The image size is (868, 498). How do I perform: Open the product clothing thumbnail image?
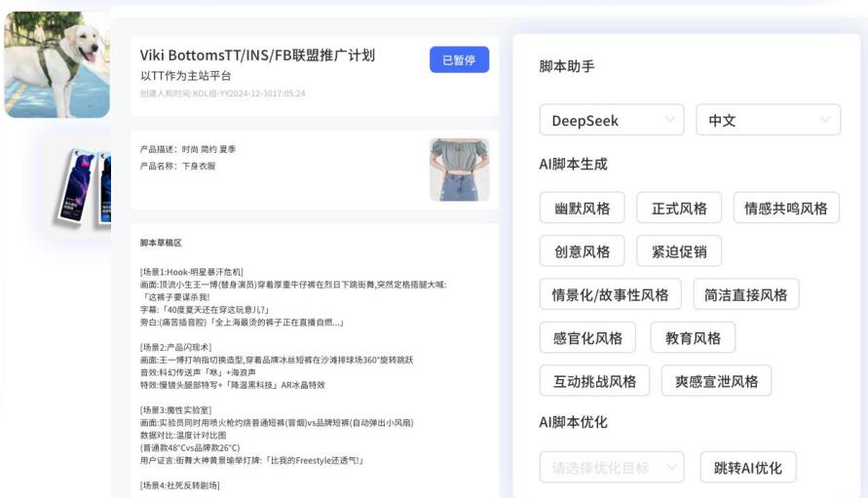[x=459, y=170]
